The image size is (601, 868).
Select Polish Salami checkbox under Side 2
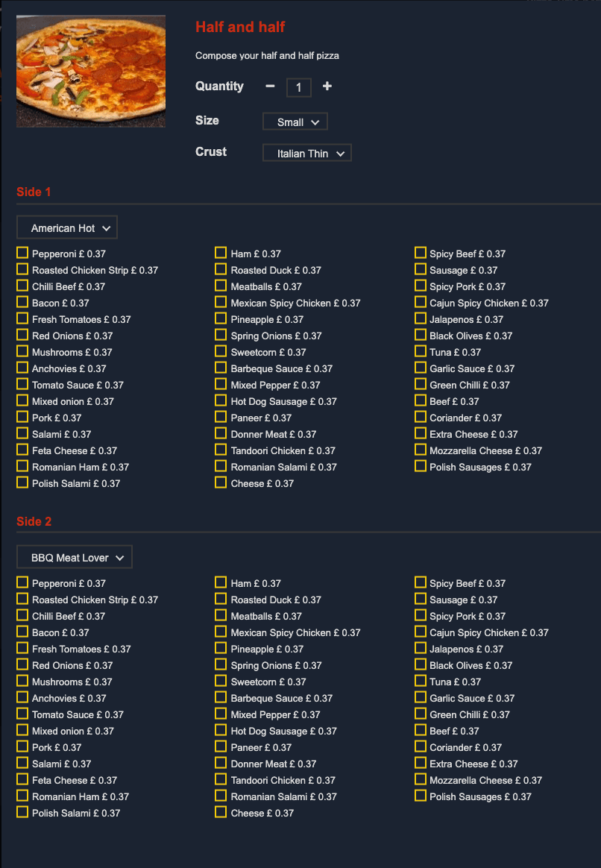[22, 812]
